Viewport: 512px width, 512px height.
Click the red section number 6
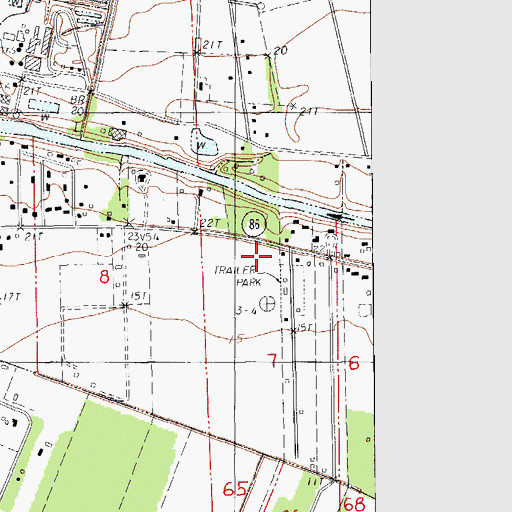354,363
